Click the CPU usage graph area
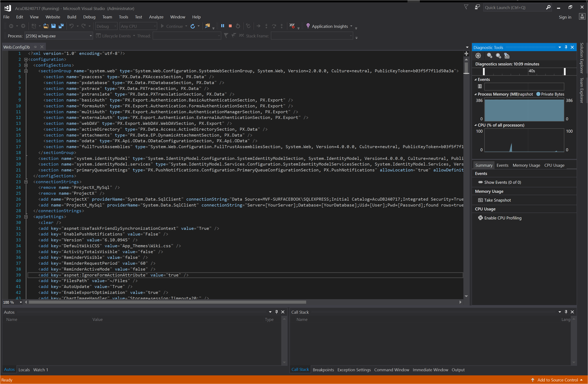The width and height of the screenshot is (588, 384). tap(524, 140)
